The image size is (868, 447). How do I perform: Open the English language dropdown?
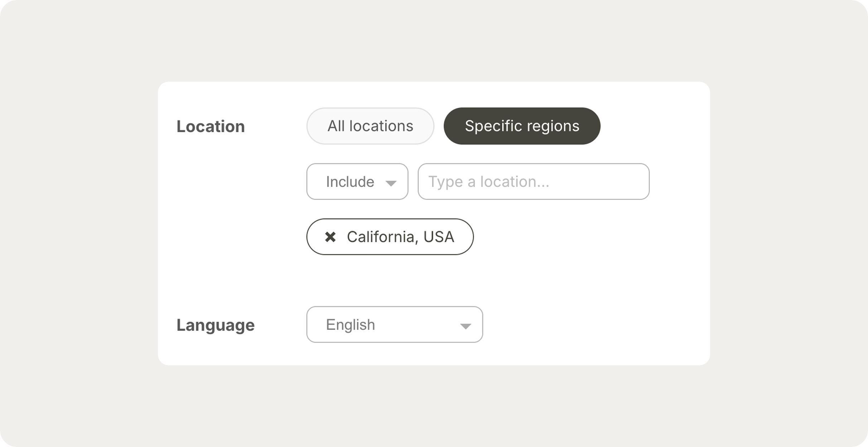point(394,325)
